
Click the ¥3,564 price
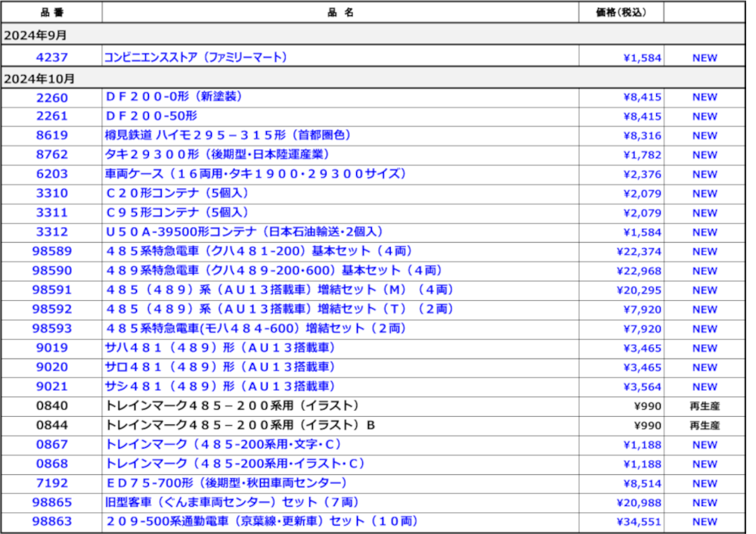(x=642, y=387)
